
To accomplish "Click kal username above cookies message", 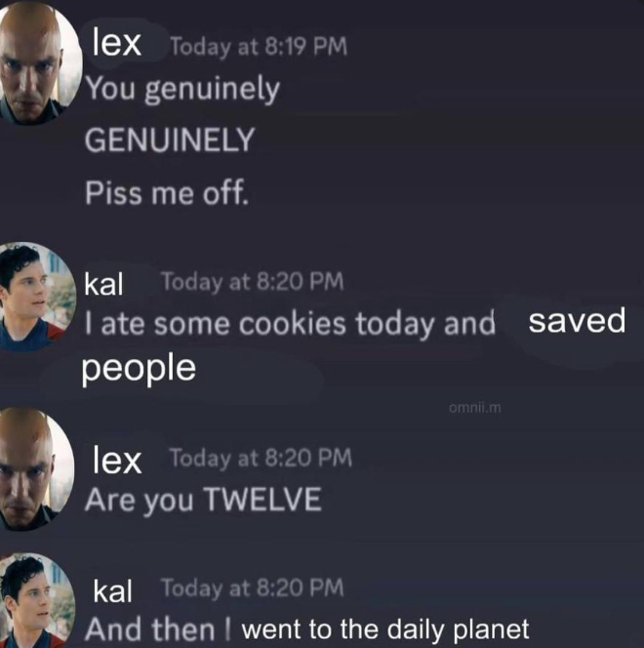I will coord(103,284).
